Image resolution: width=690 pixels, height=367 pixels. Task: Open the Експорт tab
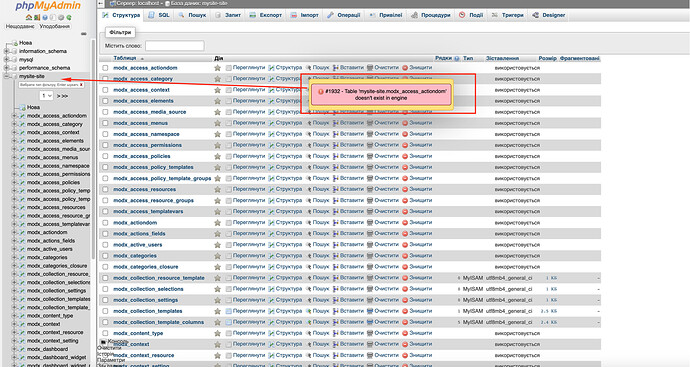coord(265,15)
